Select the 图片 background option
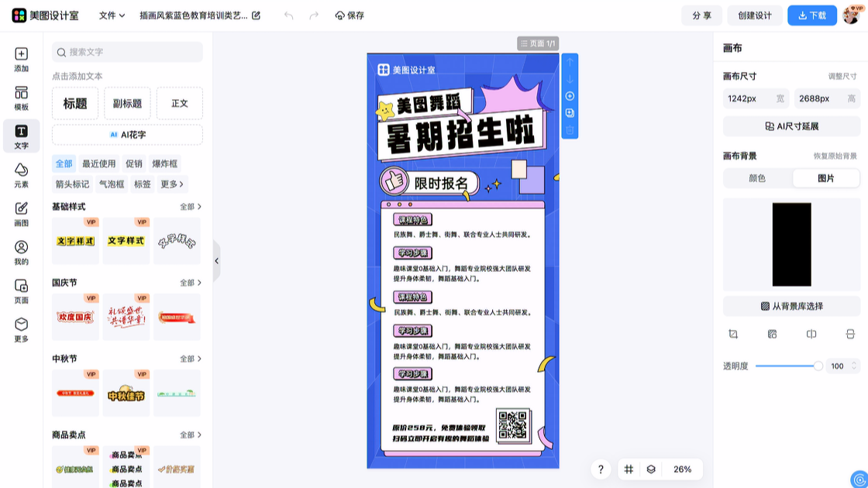 pos(826,178)
